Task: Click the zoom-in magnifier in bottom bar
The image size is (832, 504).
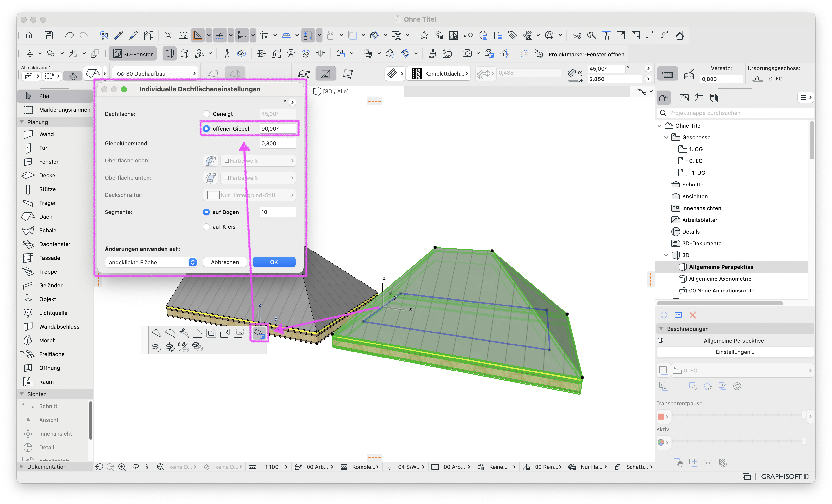Action: [x=122, y=467]
